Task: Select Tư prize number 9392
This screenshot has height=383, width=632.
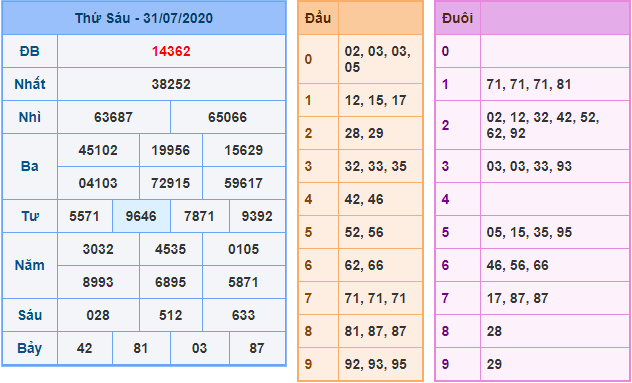Action: 257,216
